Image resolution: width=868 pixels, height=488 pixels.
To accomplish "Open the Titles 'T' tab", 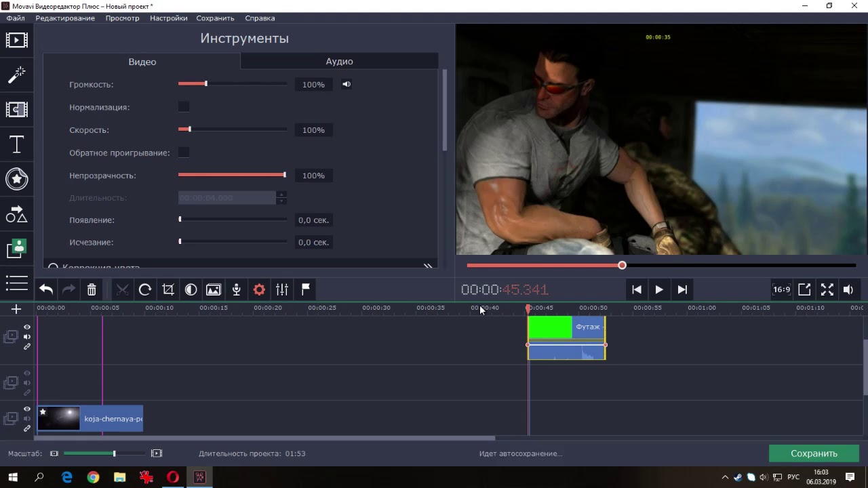I will coord(17,144).
